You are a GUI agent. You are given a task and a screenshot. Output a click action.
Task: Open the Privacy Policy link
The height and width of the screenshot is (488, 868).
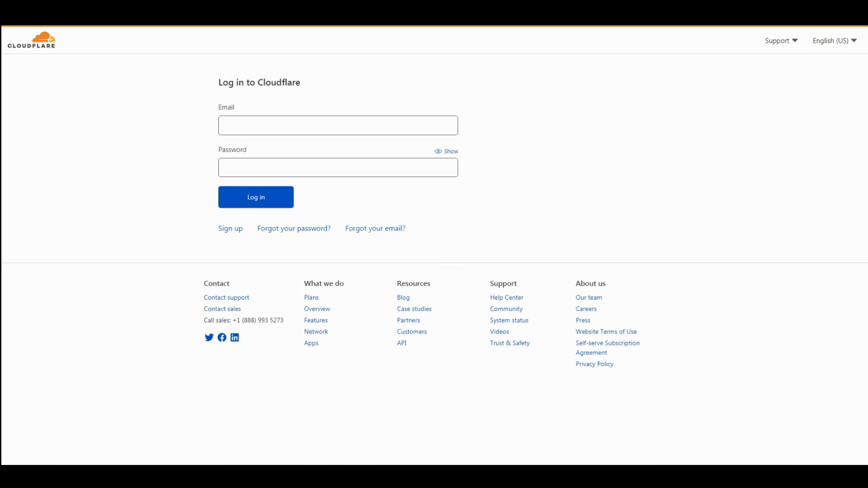coord(594,364)
